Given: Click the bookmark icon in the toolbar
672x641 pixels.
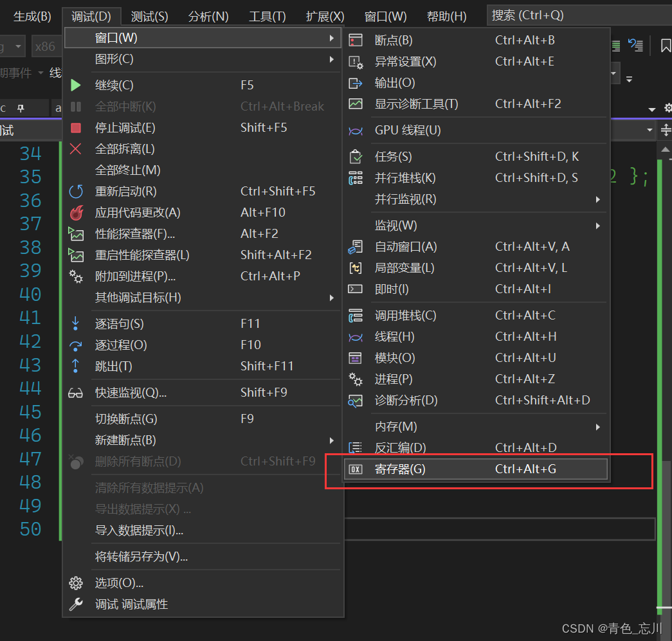Looking at the screenshot, I should pyautogui.click(x=666, y=46).
